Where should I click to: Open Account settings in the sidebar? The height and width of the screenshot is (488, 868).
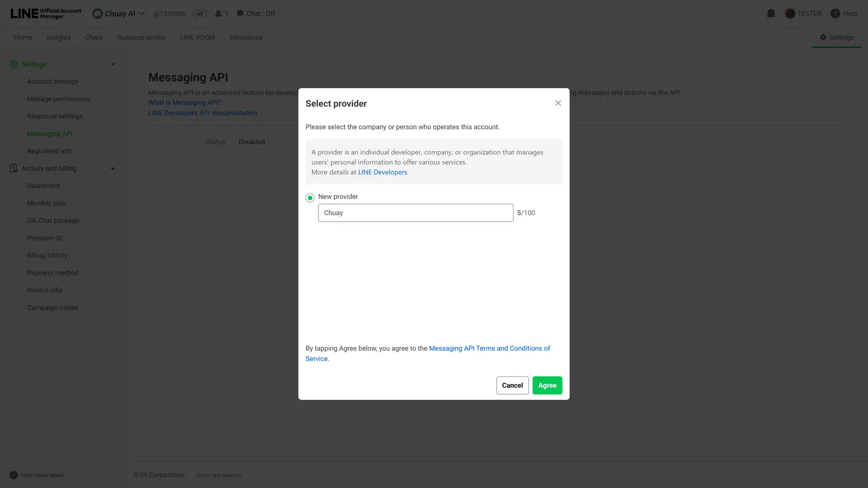coord(53,81)
